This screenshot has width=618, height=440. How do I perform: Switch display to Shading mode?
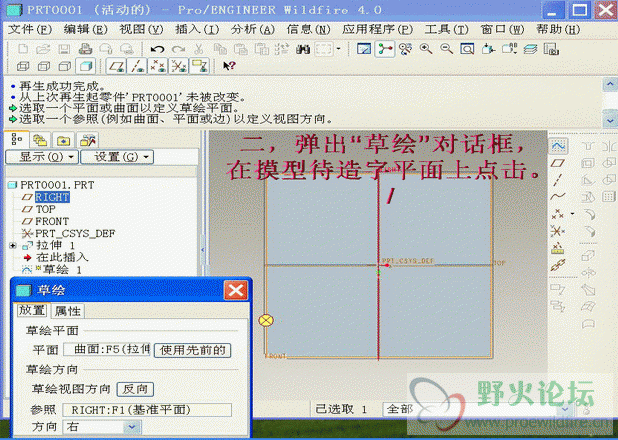[86, 66]
